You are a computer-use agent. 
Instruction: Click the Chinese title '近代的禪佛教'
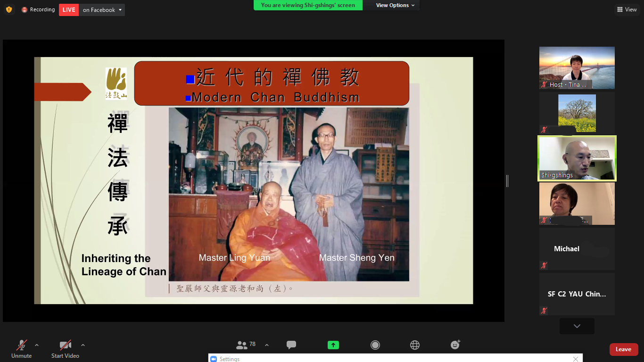pyautogui.click(x=277, y=77)
